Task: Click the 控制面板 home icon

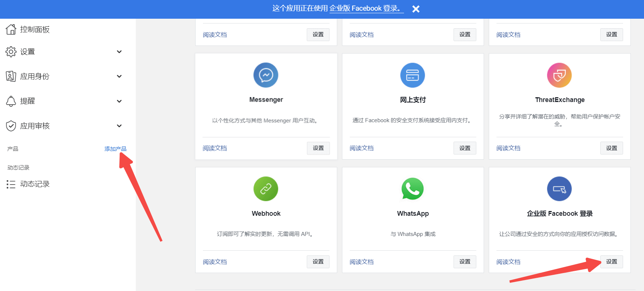Action: click(11, 29)
